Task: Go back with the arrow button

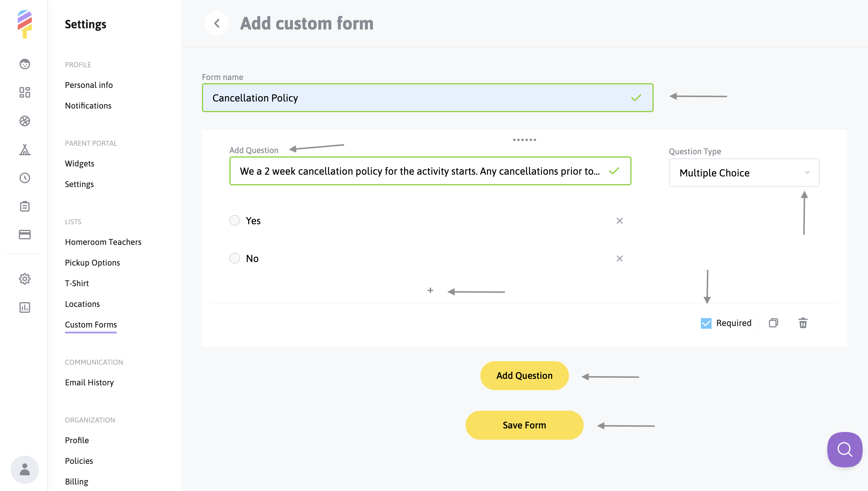Action: click(217, 23)
